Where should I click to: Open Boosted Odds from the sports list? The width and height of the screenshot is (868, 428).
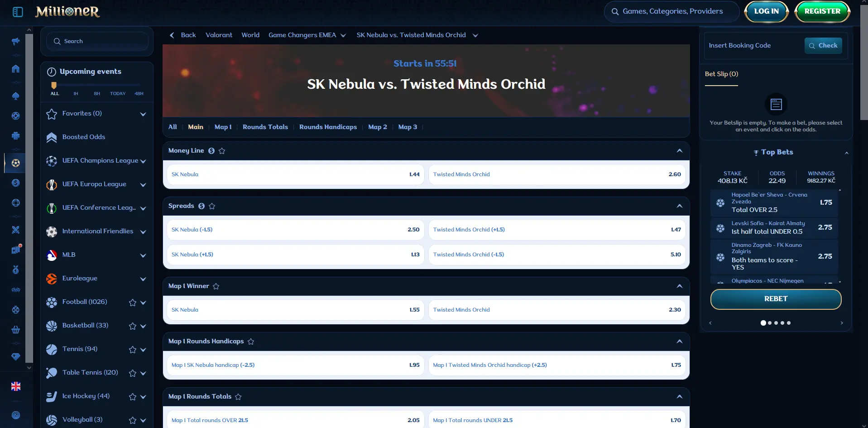(84, 137)
